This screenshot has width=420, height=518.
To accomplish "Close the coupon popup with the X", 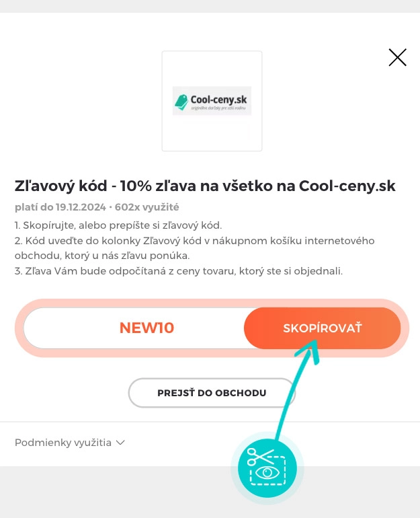I will (397, 58).
